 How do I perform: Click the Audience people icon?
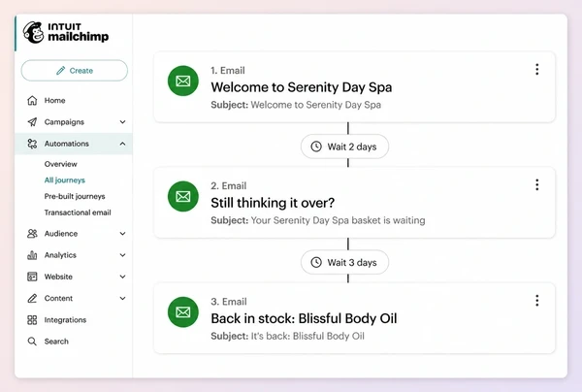pyautogui.click(x=32, y=234)
